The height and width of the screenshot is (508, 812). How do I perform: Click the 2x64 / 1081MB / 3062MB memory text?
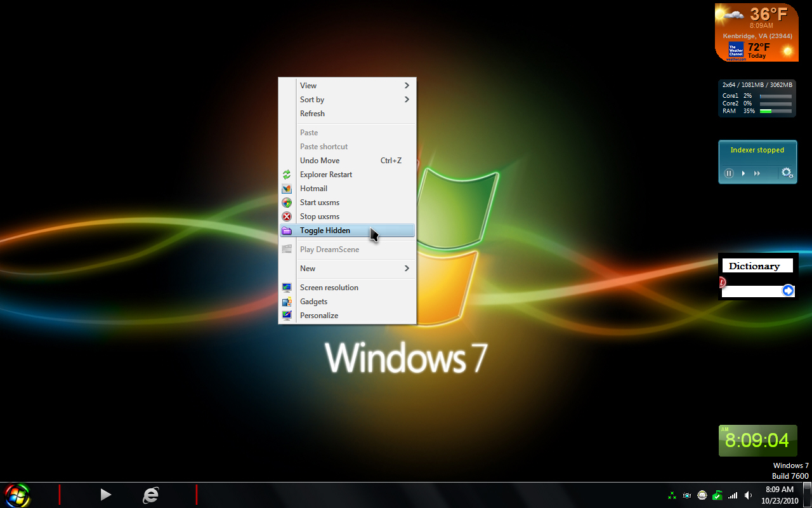click(757, 85)
